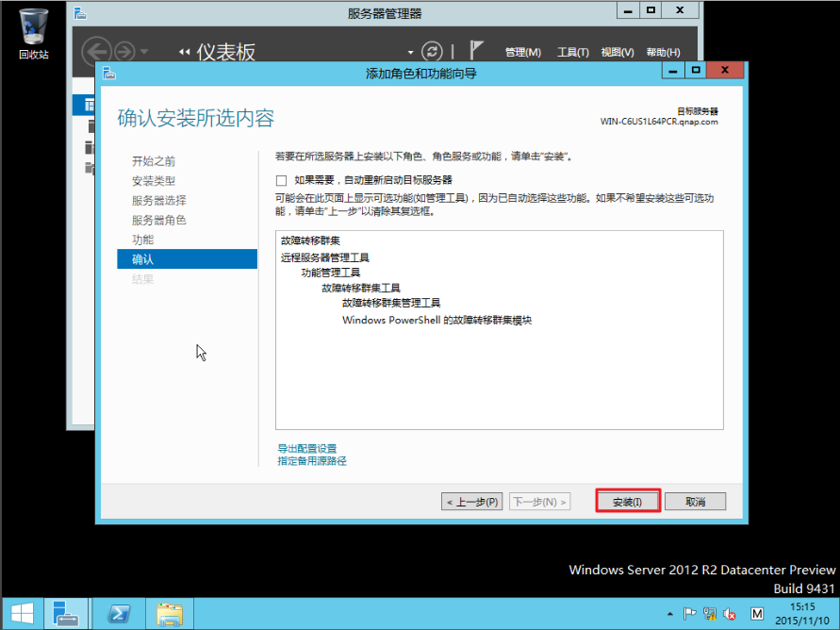Click the Server Manager back arrow
This screenshot has width=840, height=630.
(x=96, y=52)
